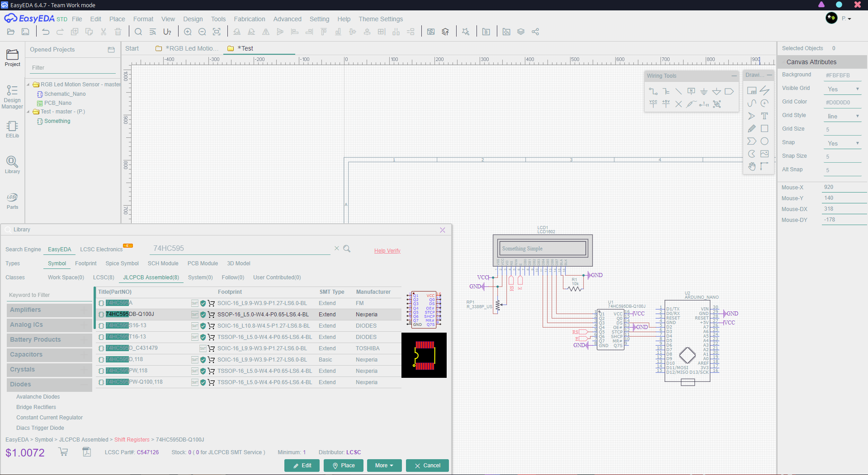The image size is (868, 475).
Task: Select the Text tool in Drawing Tools
Action: [764, 116]
